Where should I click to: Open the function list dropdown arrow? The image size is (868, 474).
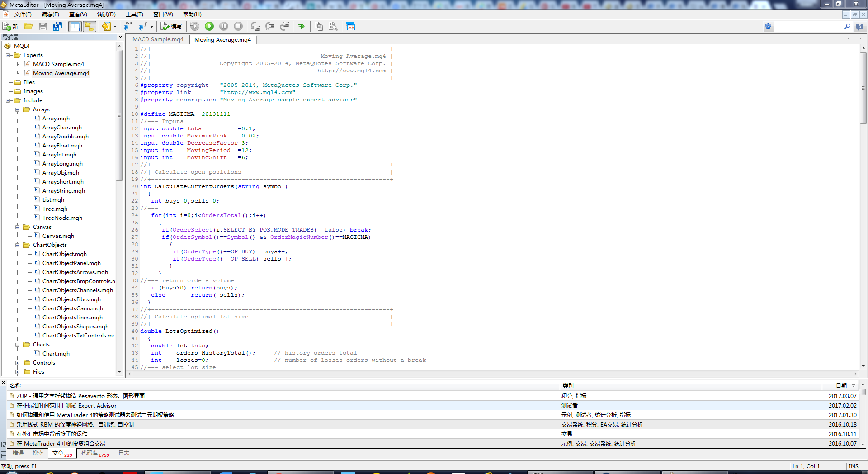click(151, 26)
